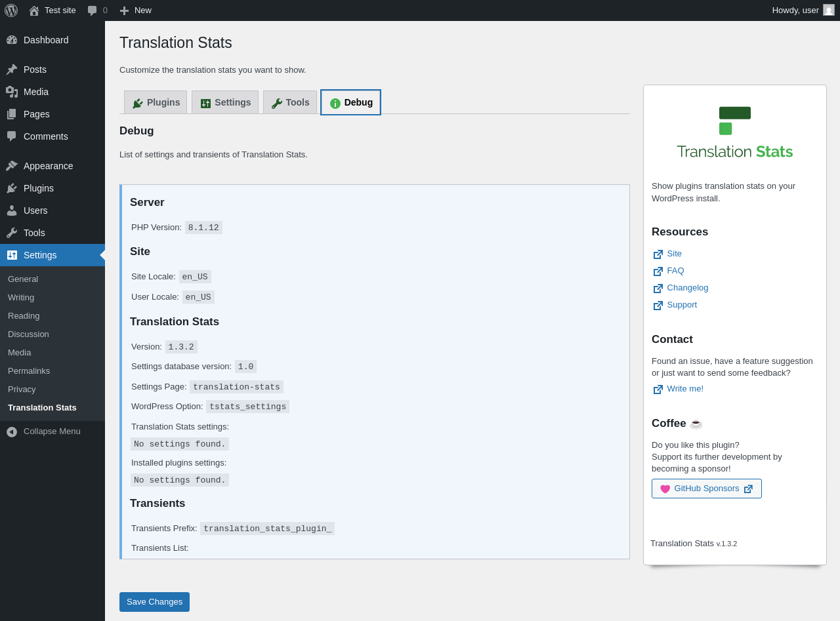Click Howdy, user account menu
The height and width of the screenshot is (621, 840).
[803, 10]
